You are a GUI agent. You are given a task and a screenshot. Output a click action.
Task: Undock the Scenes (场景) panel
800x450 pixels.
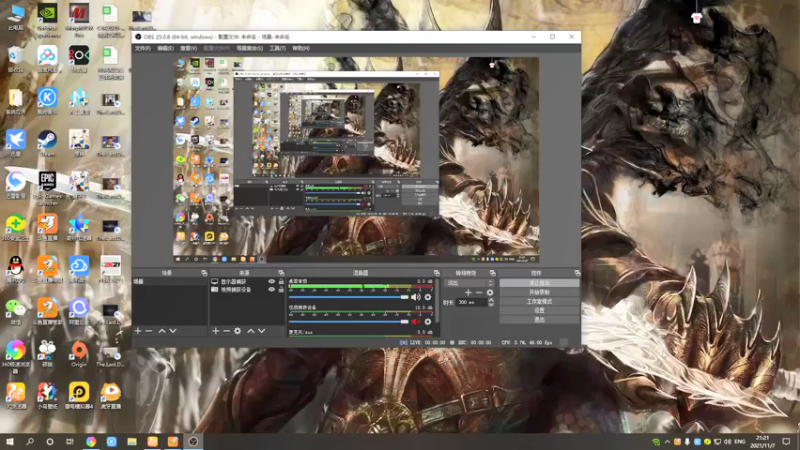[204, 273]
